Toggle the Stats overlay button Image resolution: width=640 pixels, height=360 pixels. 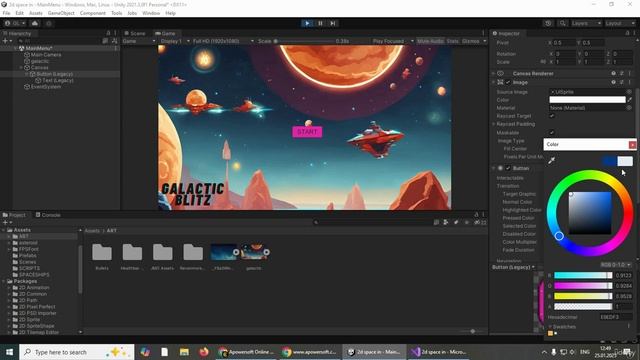(x=452, y=41)
